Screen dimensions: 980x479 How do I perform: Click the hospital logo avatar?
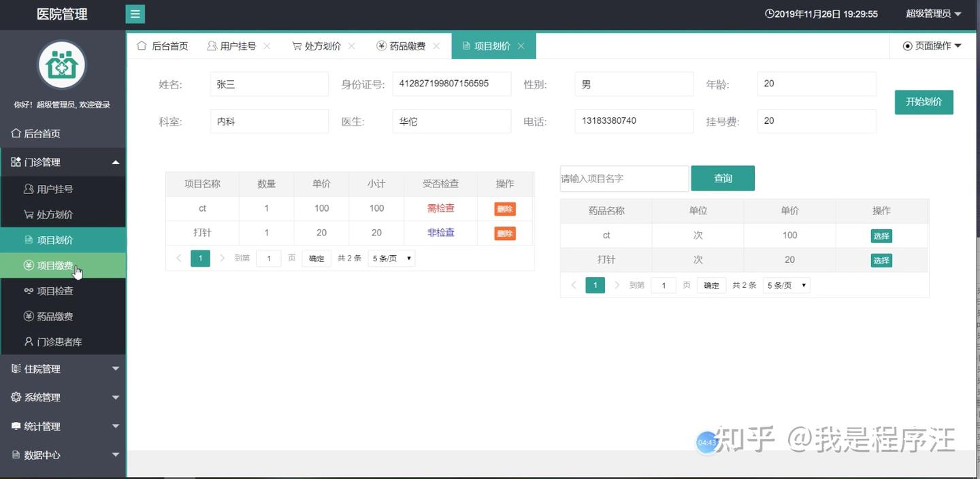pos(62,65)
